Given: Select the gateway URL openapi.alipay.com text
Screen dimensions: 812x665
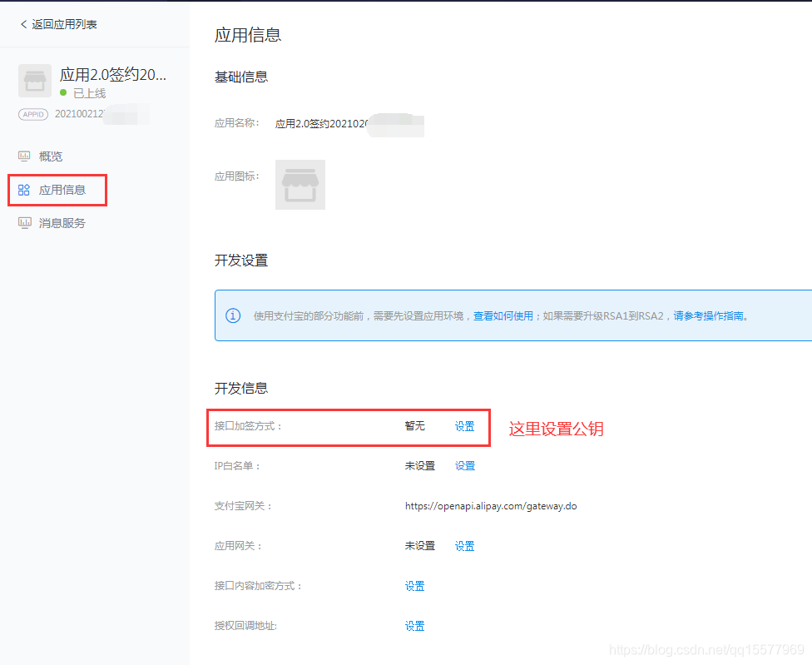Looking at the screenshot, I should (x=491, y=506).
